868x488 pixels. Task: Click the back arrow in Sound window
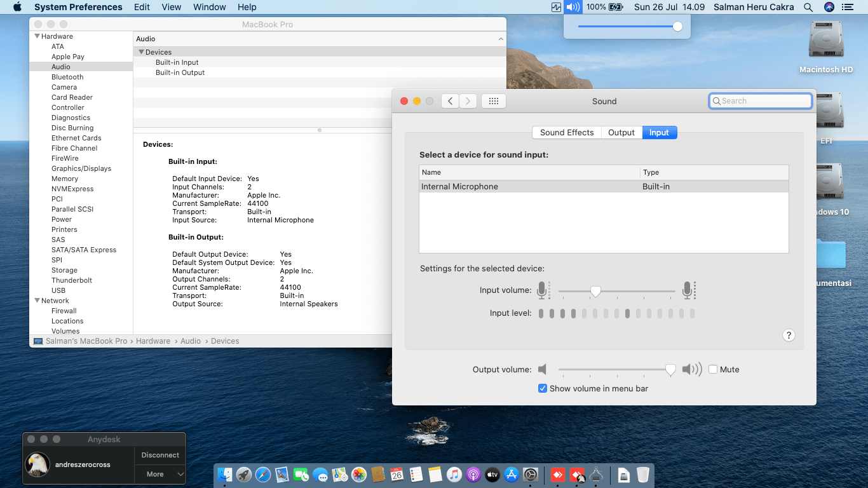click(x=450, y=101)
